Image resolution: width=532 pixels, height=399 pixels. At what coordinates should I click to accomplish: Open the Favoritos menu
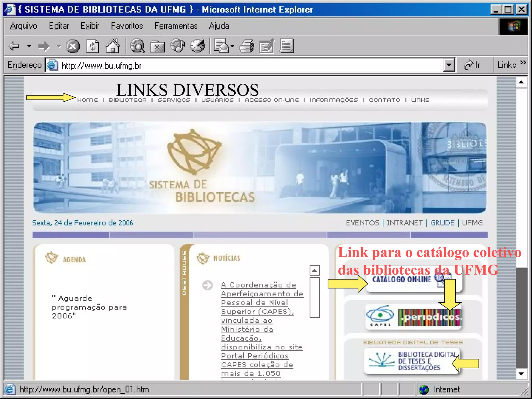click(127, 26)
